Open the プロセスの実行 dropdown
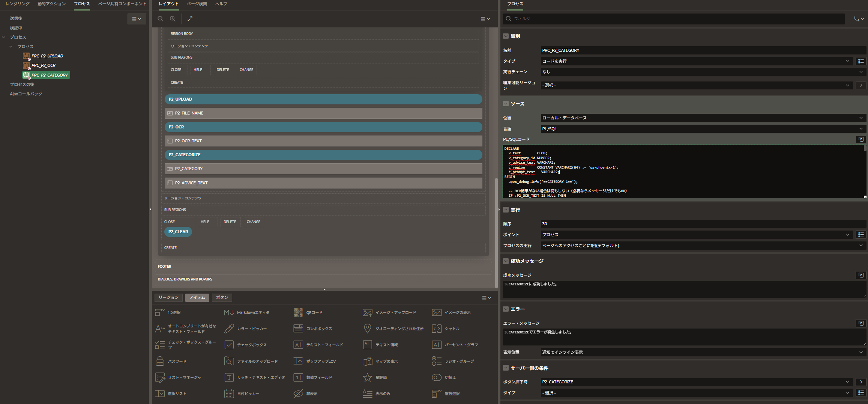This screenshot has width=868, height=404. click(x=703, y=246)
